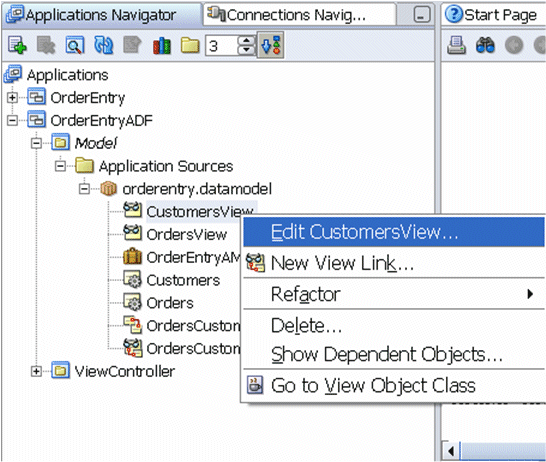Viewport: 546px width, 462px height.
Task: Click the Find magnifier toolbar icon
Action: 75,45
